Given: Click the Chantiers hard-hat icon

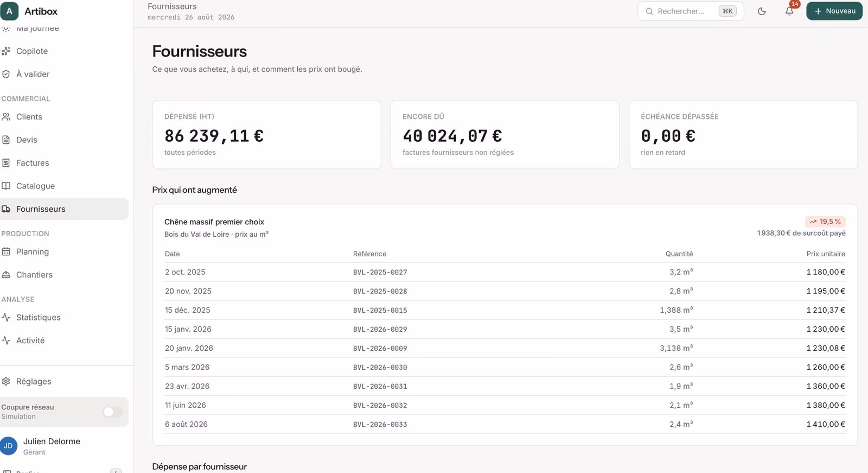Looking at the screenshot, I should [x=6, y=275].
